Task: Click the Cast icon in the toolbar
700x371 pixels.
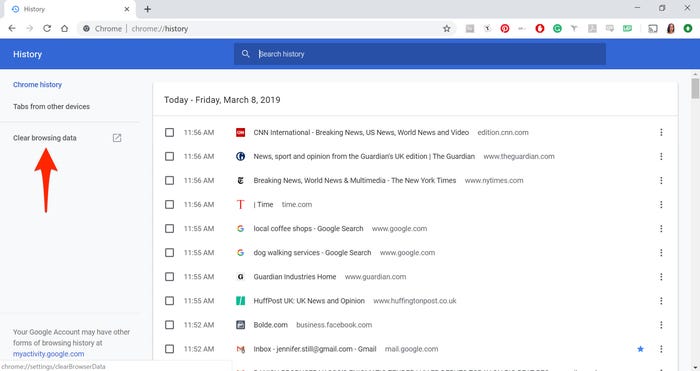Action: click(x=653, y=29)
